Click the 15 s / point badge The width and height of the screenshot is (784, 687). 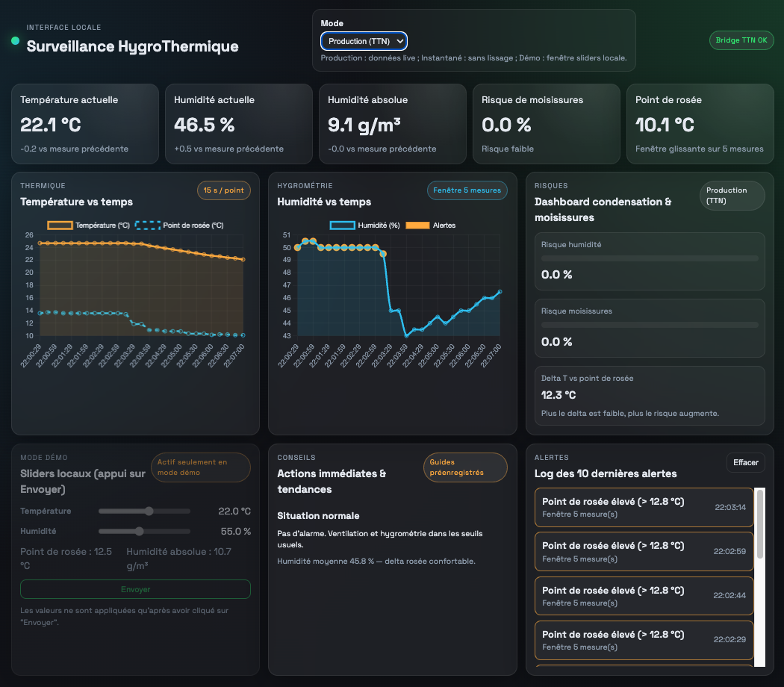pos(223,190)
